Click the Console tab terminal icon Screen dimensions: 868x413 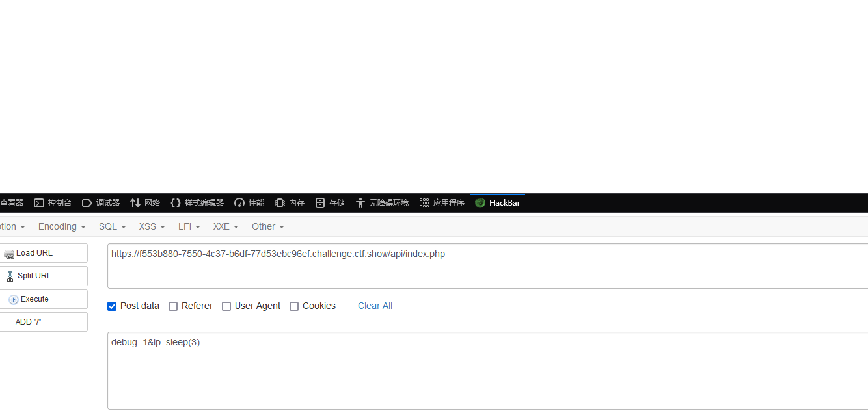[39, 203]
